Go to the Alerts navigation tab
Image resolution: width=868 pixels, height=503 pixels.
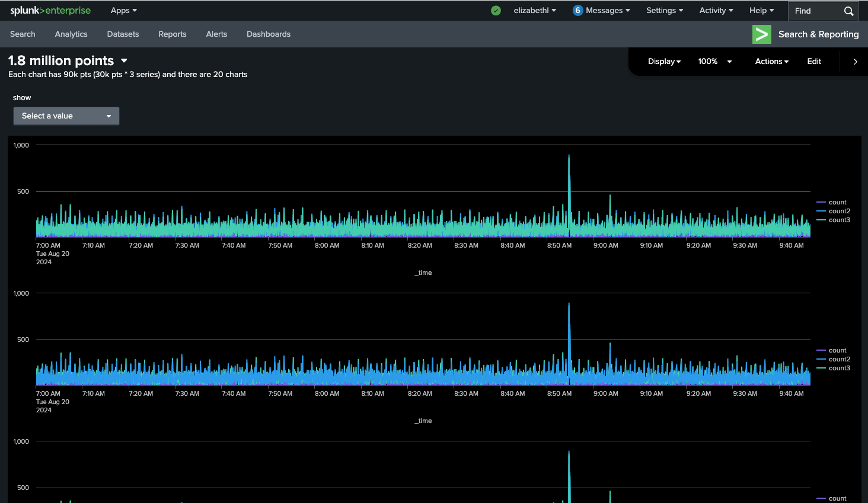216,34
